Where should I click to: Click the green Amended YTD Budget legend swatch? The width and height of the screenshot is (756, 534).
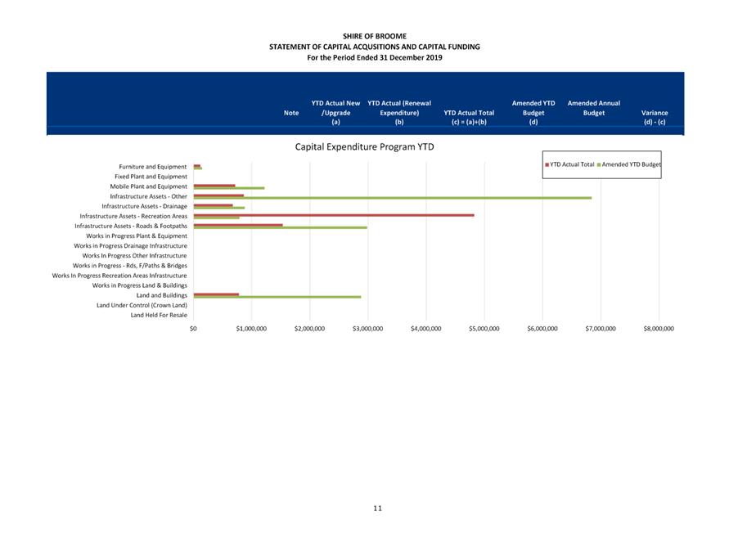[x=599, y=164]
